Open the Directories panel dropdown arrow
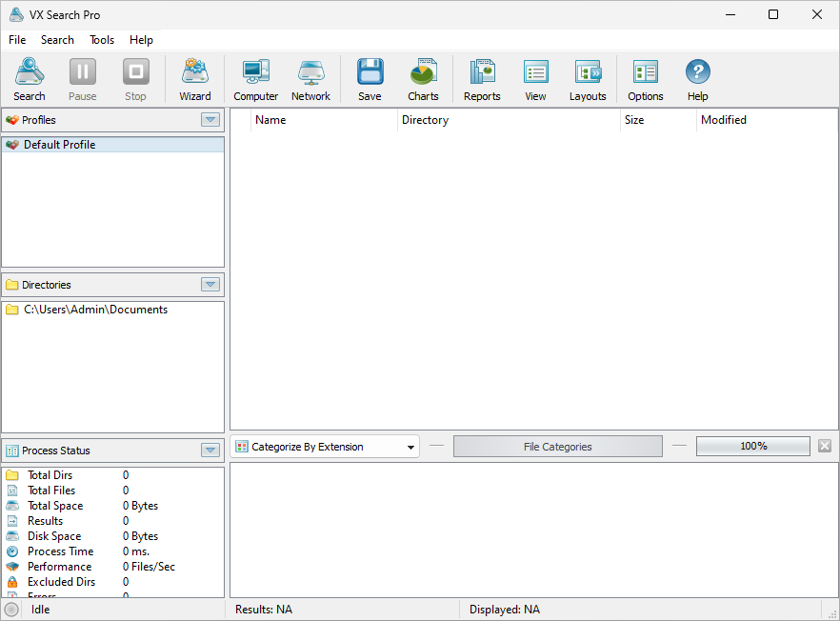Viewport: 840px width, 621px height. coord(210,284)
